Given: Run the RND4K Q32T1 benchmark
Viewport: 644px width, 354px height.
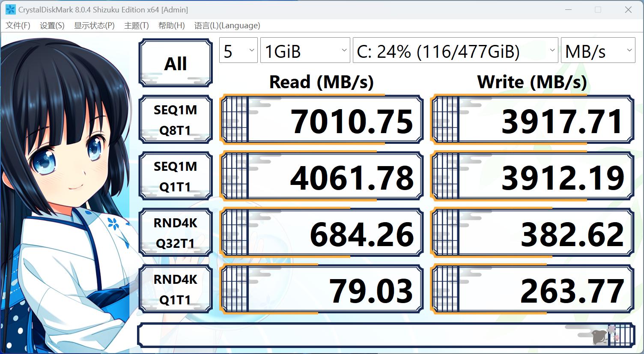Looking at the screenshot, I should pos(175,232).
